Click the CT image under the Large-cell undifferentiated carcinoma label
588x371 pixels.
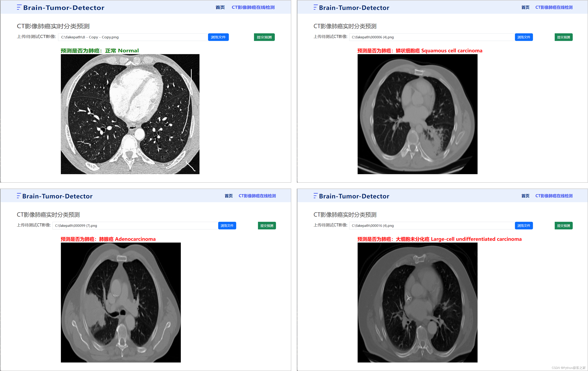[x=417, y=302]
